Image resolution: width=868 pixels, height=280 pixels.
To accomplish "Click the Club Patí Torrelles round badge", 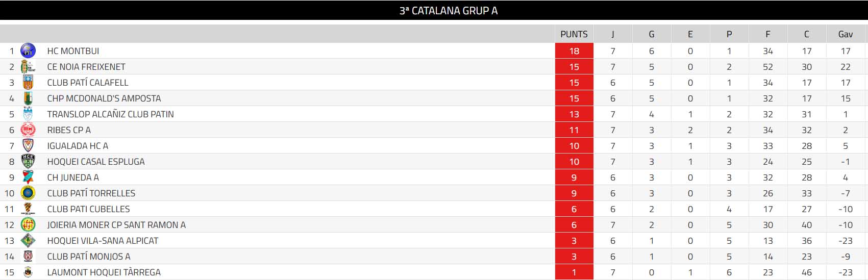I will (x=28, y=193).
